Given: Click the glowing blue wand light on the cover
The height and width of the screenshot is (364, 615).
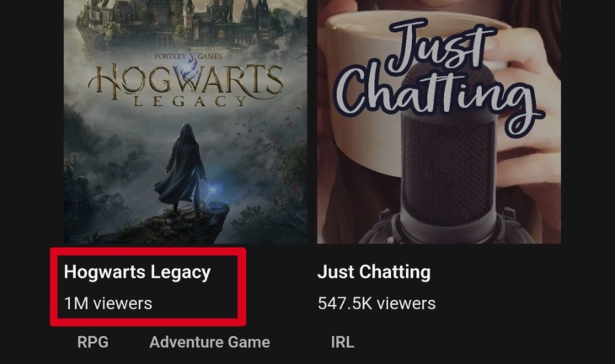Looking at the screenshot, I should (x=212, y=191).
